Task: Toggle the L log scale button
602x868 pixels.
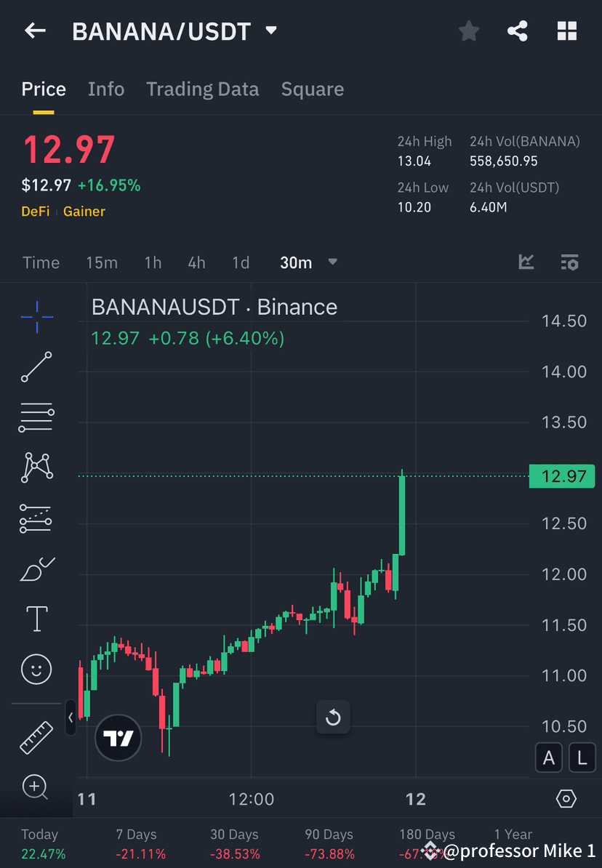Action: pos(582,758)
